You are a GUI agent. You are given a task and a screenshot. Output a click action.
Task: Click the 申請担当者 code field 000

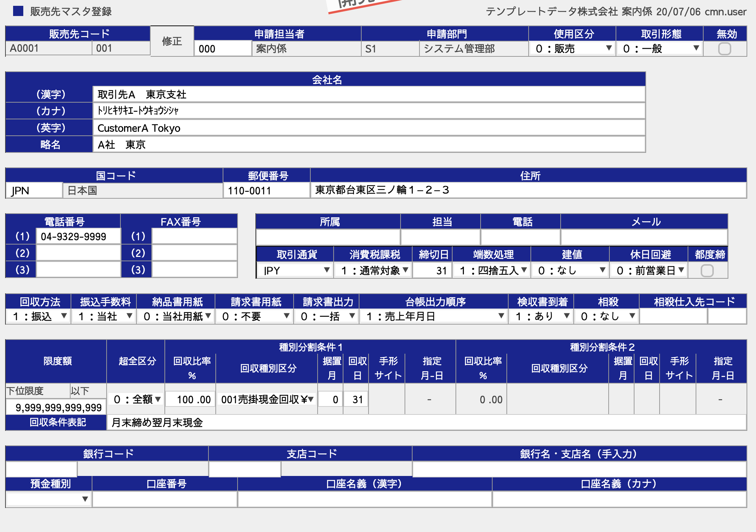(x=223, y=48)
